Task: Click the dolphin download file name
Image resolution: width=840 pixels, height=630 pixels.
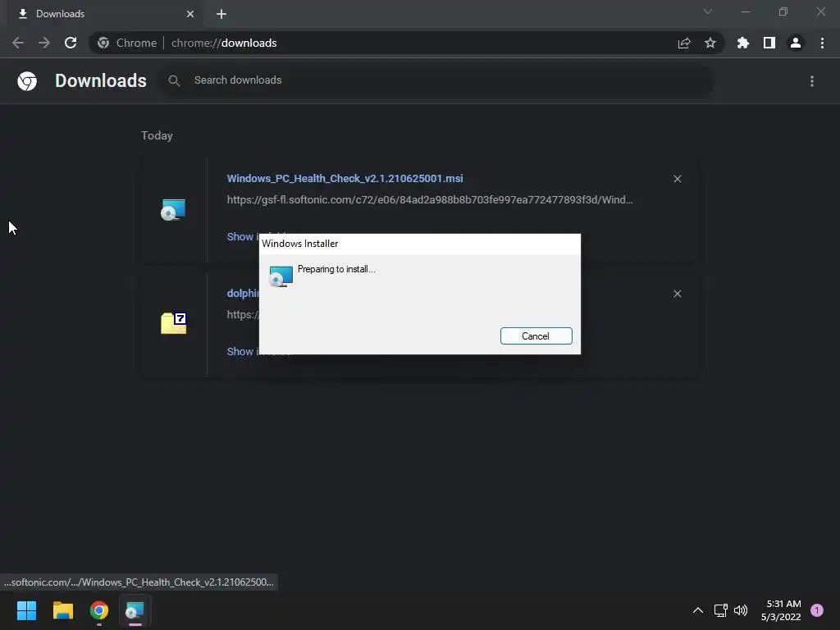Action: pos(243,293)
